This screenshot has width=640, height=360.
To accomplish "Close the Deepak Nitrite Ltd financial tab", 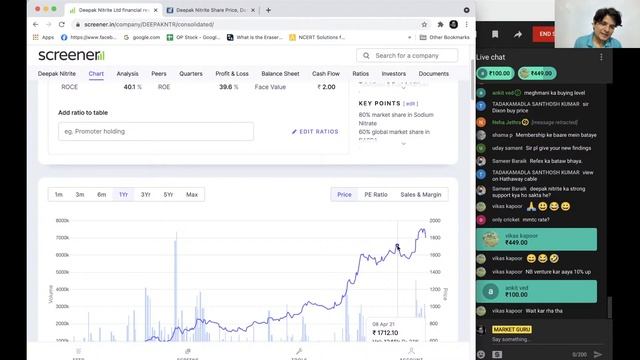I will pyautogui.click(x=156, y=10).
